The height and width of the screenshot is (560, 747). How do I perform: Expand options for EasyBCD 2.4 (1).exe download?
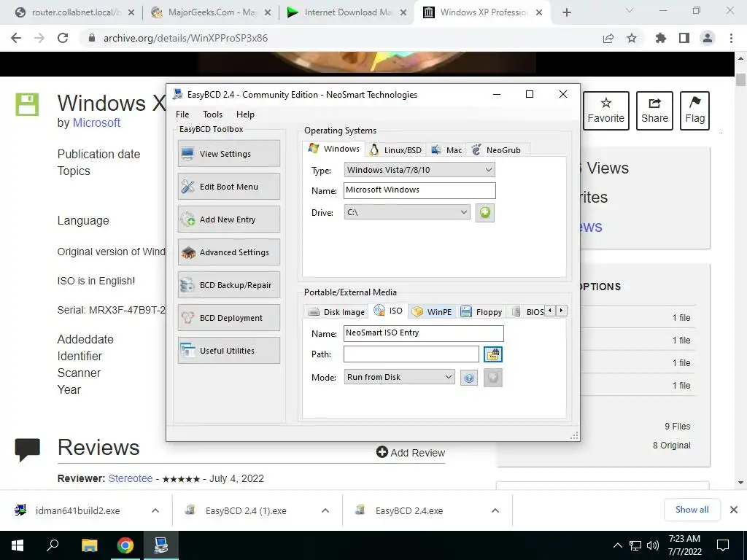tap(325, 510)
